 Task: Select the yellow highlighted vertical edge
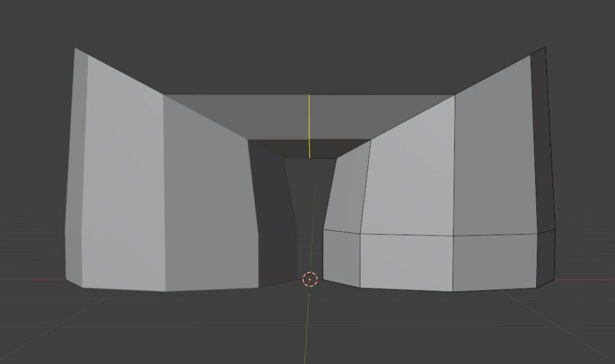309,126
